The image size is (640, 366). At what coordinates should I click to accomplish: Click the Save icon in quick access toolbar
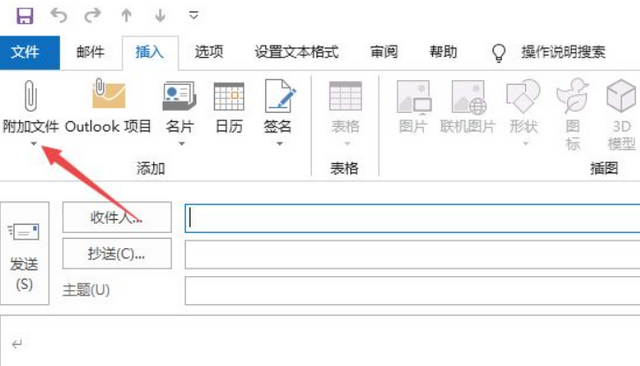(24, 16)
